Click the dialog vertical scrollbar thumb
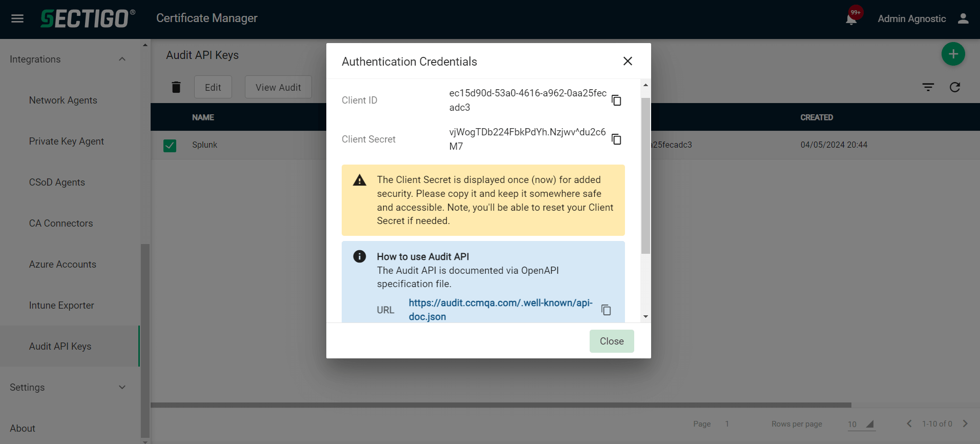 pos(645,175)
